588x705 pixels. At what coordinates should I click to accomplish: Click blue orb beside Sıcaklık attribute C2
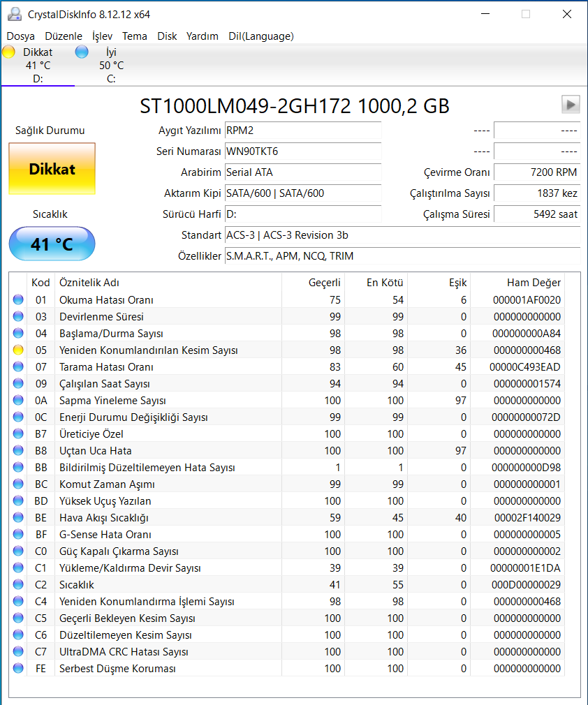[18, 585]
